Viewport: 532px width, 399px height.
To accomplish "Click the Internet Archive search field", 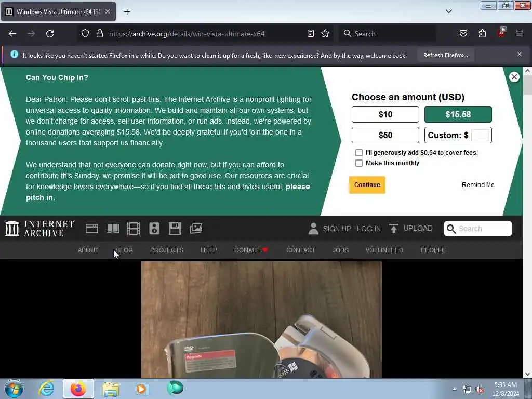I will pos(478,229).
